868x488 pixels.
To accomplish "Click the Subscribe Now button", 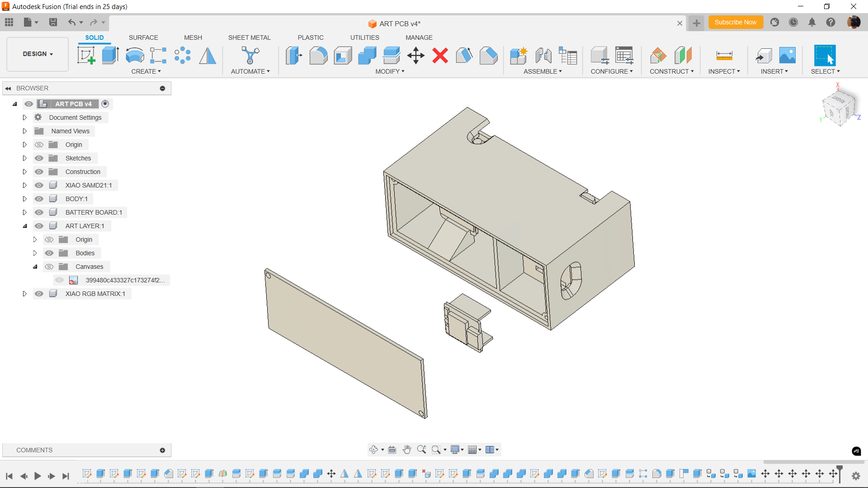I will (736, 22).
